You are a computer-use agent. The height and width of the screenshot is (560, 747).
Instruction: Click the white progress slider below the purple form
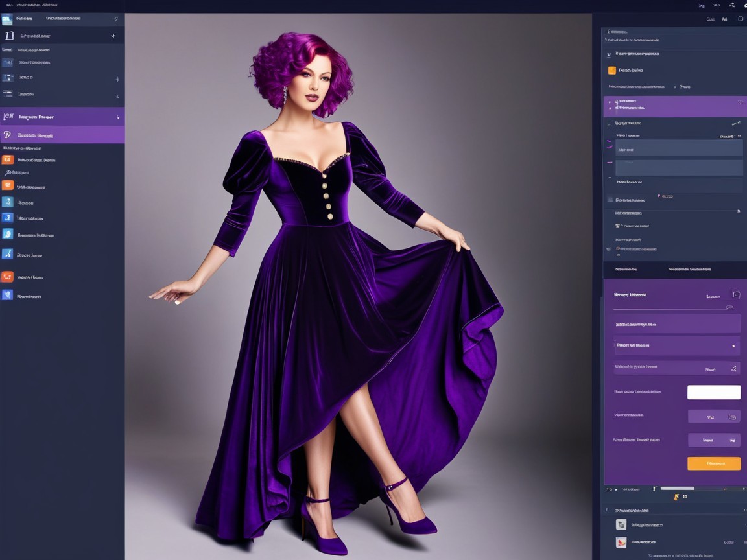677,488
